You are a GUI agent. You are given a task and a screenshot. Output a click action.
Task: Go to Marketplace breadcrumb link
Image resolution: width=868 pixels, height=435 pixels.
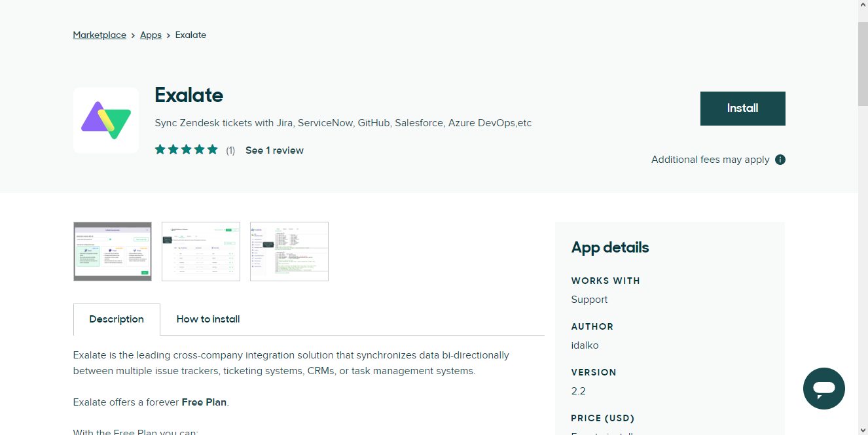coord(99,35)
